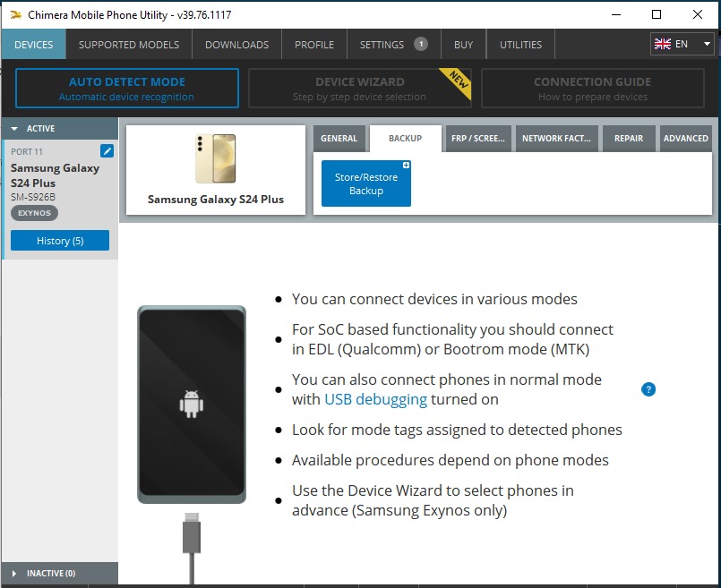Follow the USB debugging link

375,399
